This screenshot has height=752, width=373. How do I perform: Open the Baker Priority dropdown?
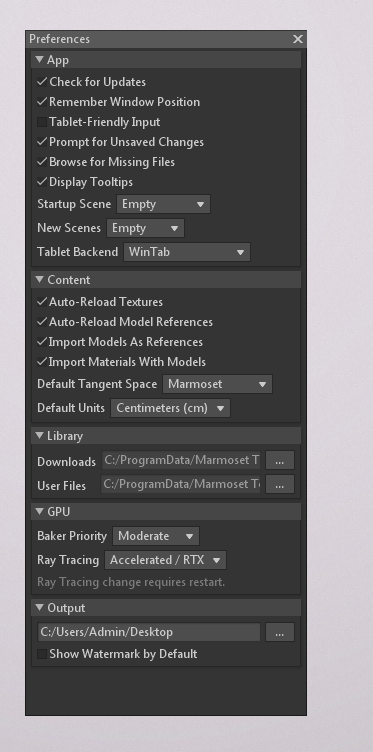click(156, 536)
